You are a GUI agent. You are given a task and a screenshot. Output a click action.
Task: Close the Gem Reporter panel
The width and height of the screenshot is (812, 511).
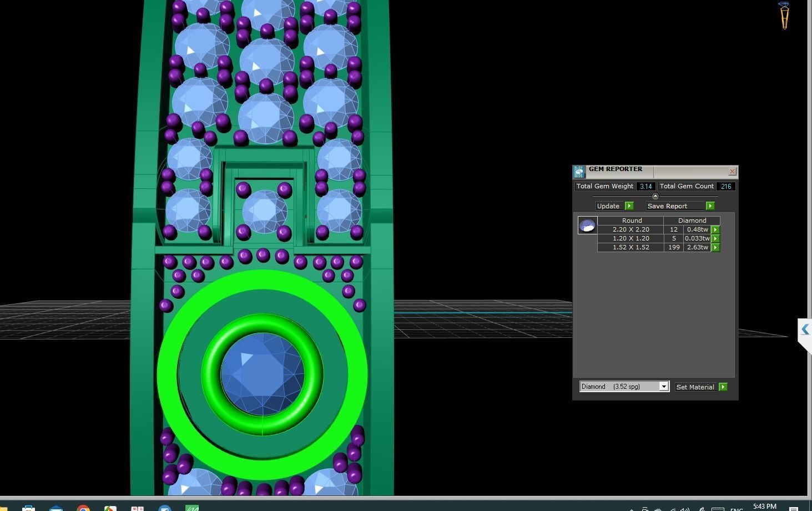pyautogui.click(x=732, y=172)
